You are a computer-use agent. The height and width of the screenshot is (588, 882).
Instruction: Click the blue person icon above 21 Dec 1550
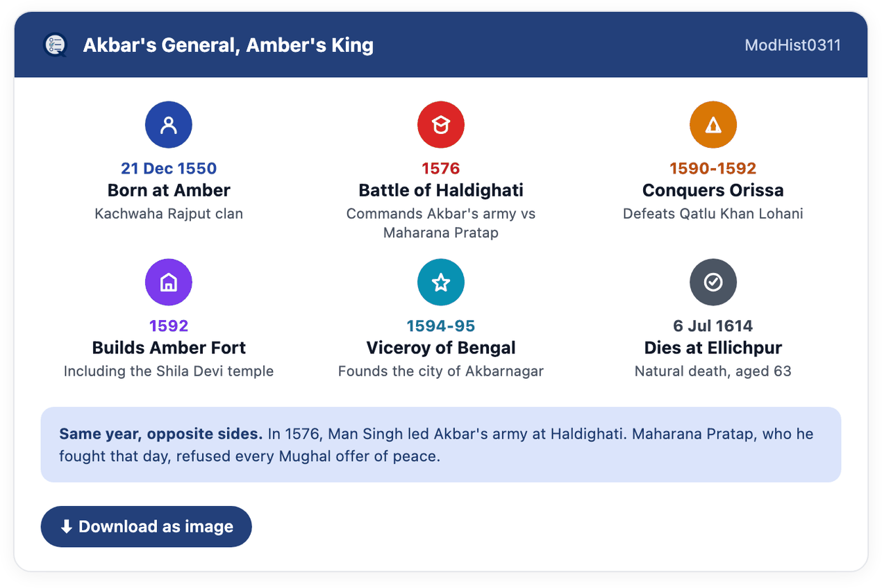[169, 125]
